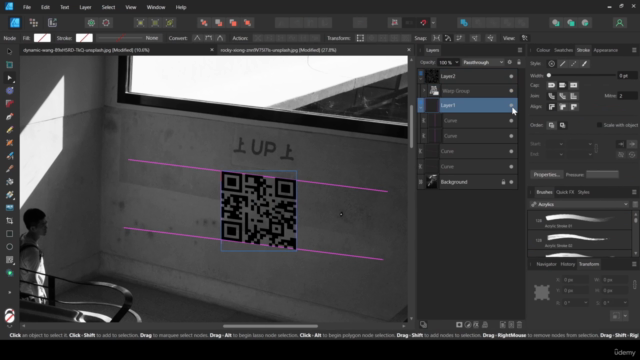Switch to the History tab
The height and width of the screenshot is (360, 640).
[567, 264]
